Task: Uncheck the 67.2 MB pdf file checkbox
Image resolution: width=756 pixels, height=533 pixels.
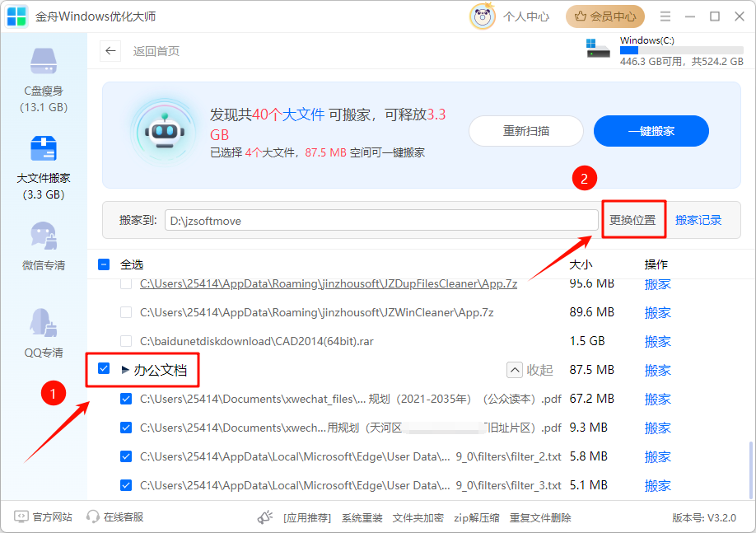Action: point(126,399)
